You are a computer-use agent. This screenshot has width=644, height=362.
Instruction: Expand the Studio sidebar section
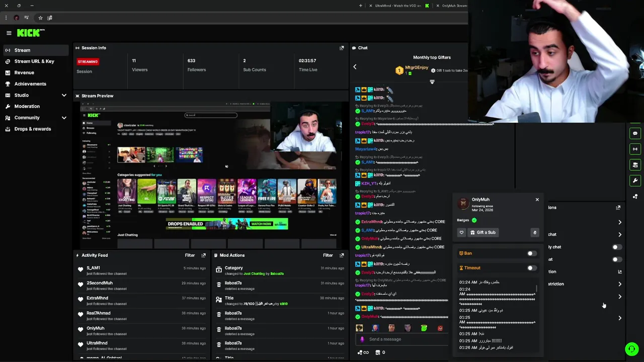[64, 95]
